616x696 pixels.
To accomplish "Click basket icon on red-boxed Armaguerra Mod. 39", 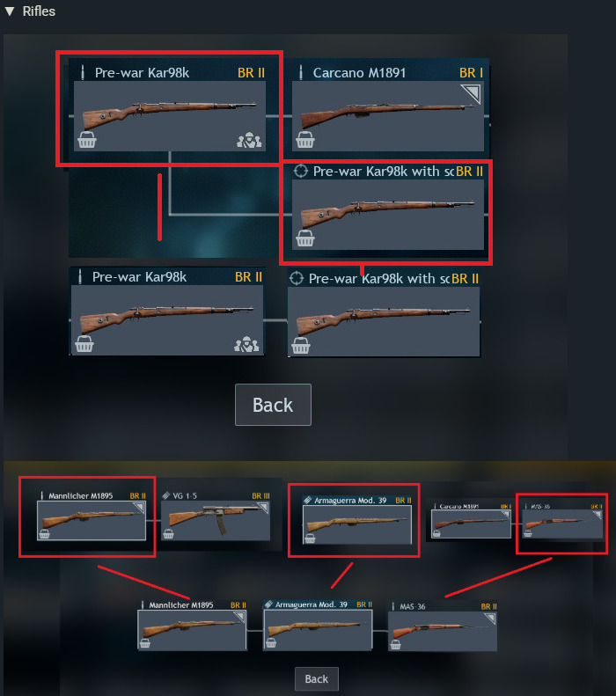I will point(310,538).
